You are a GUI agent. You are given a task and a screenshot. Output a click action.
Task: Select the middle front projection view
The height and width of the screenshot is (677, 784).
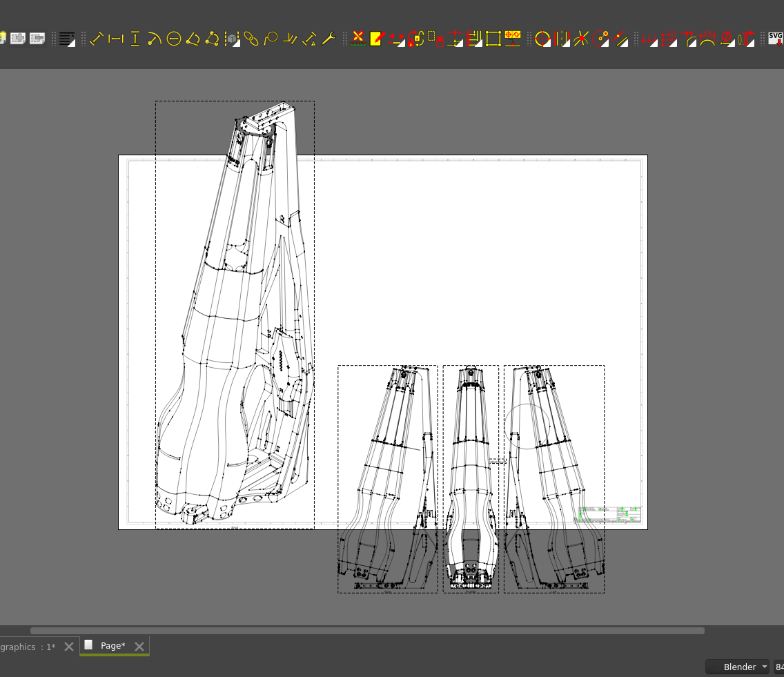(x=471, y=479)
